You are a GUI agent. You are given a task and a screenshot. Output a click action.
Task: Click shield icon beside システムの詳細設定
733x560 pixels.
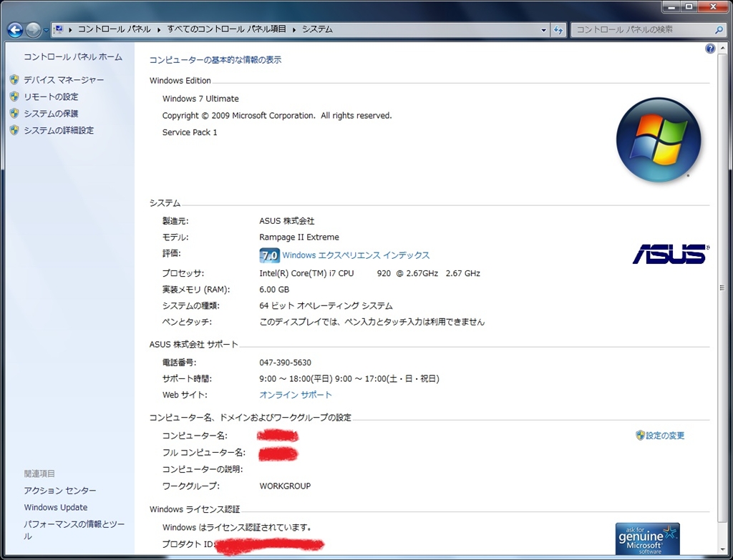[x=14, y=130]
